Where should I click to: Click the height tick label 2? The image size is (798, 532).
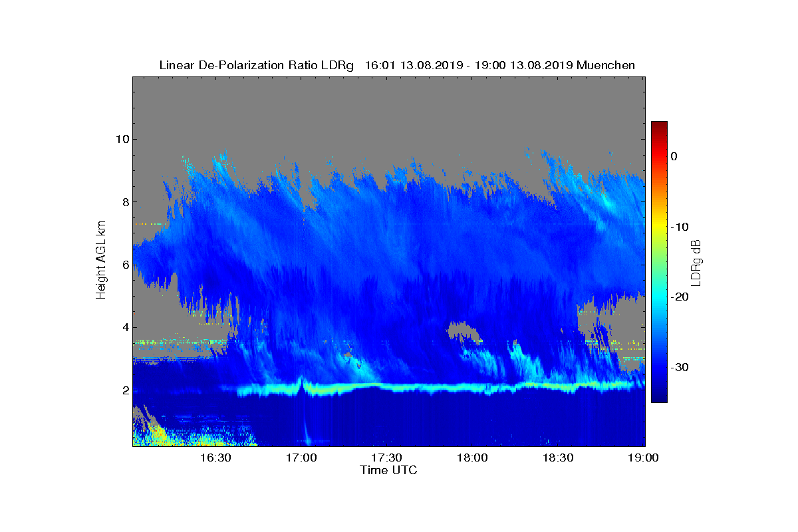pyautogui.click(x=124, y=390)
